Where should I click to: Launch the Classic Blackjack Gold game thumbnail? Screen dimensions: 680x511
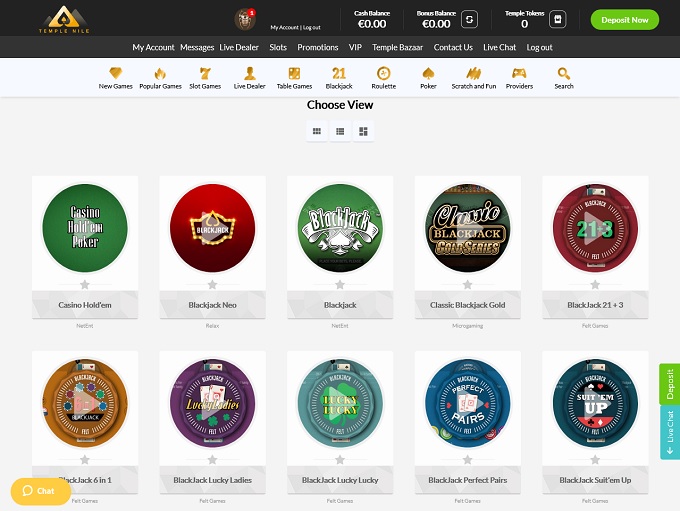pyautogui.click(x=467, y=226)
